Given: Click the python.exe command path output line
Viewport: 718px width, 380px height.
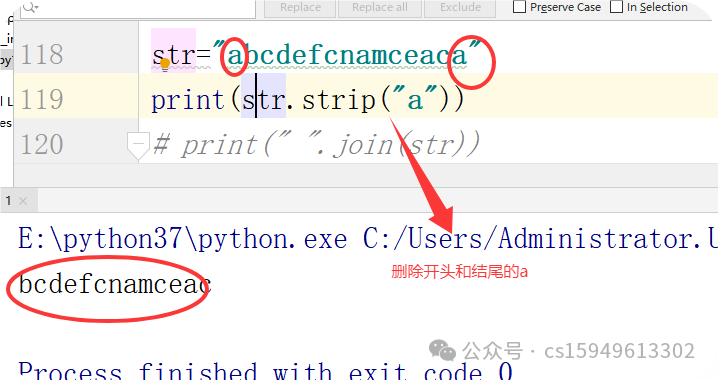Looking at the screenshot, I should click(x=368, y=239).
